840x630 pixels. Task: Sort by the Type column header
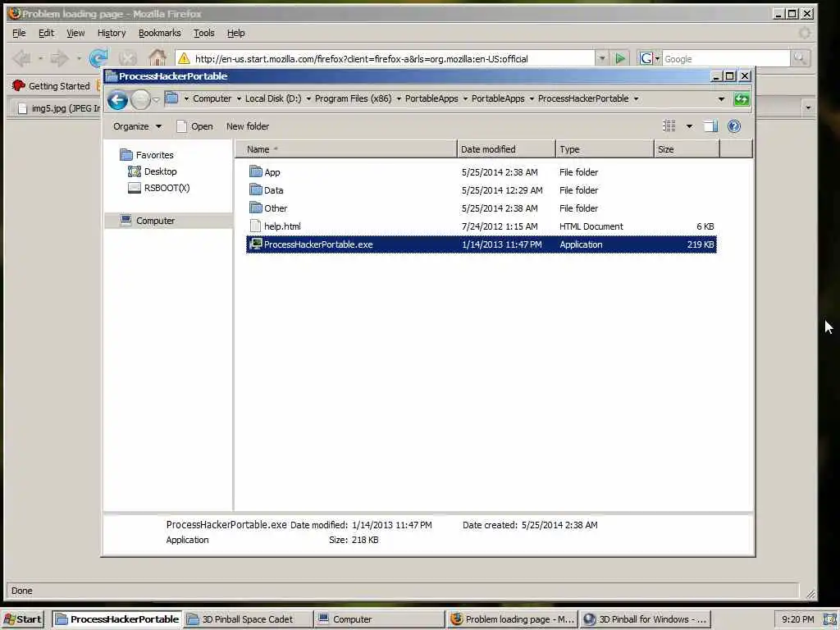point(605,149)
